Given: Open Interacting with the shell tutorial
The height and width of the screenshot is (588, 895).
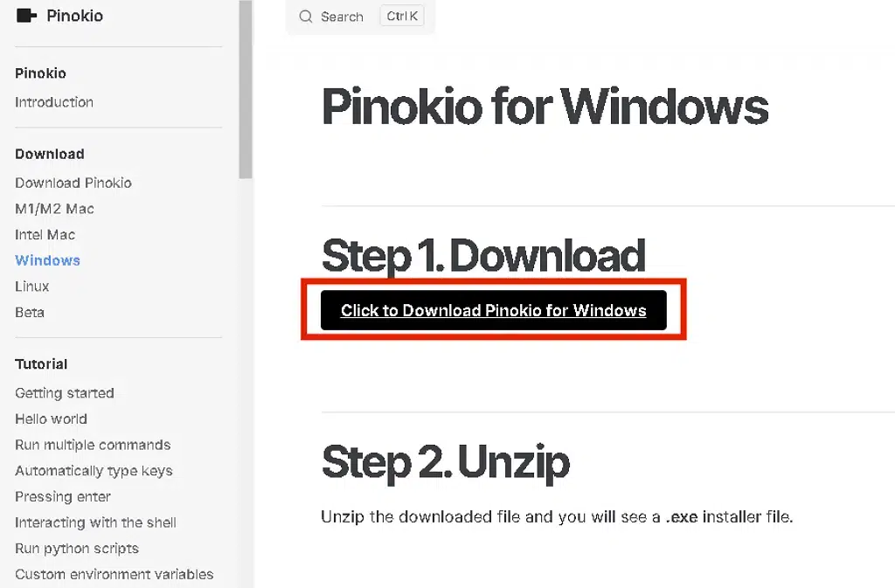Looking at the screenshot, I should 95,522.
